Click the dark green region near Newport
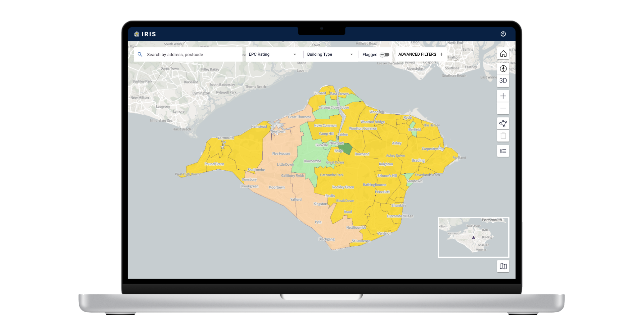 [x=346, y=149]
